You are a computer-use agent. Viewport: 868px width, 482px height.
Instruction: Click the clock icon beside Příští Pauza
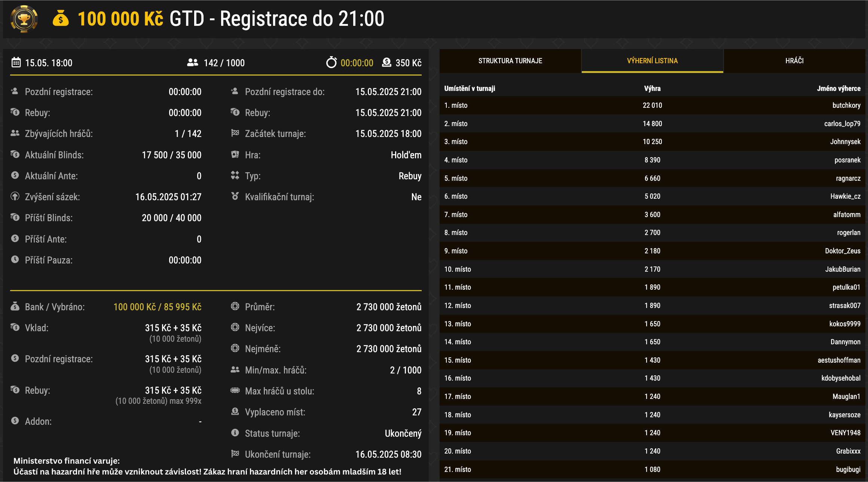click(15, 260)
